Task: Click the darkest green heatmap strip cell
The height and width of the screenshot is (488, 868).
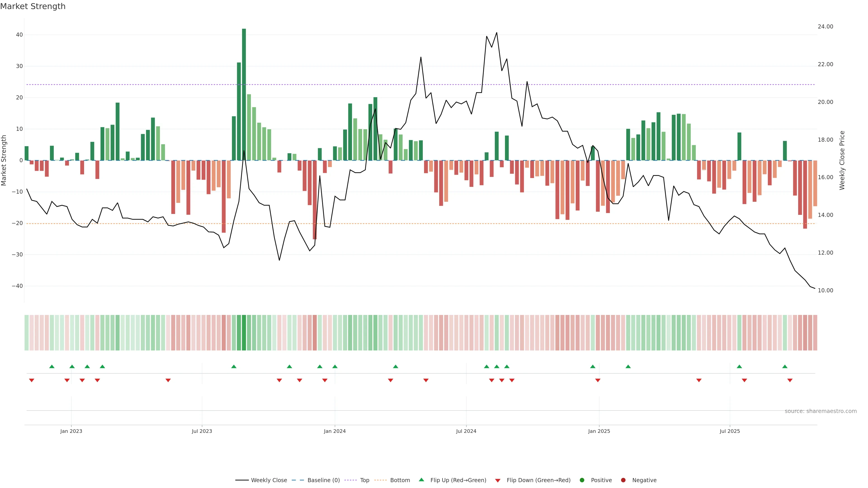Action: click(244, 332)
